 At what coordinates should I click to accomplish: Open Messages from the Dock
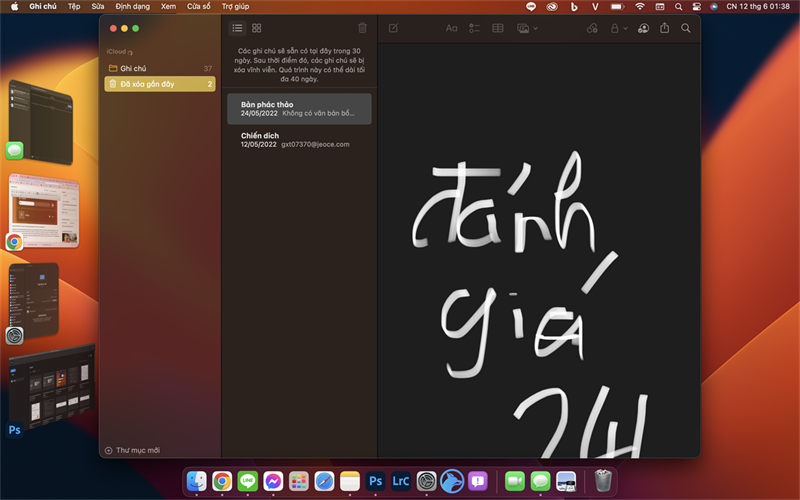540,481
